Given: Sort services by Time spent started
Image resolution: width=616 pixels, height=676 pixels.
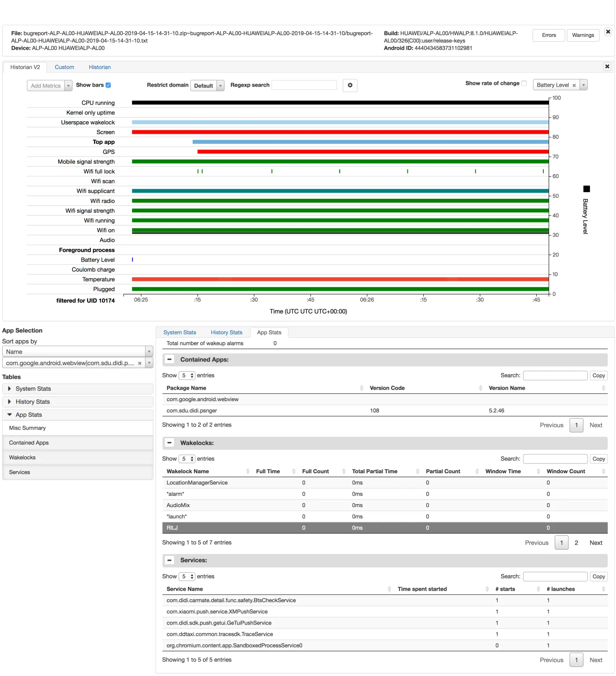Looking at the screenshot, I should (x=442, y=589).
